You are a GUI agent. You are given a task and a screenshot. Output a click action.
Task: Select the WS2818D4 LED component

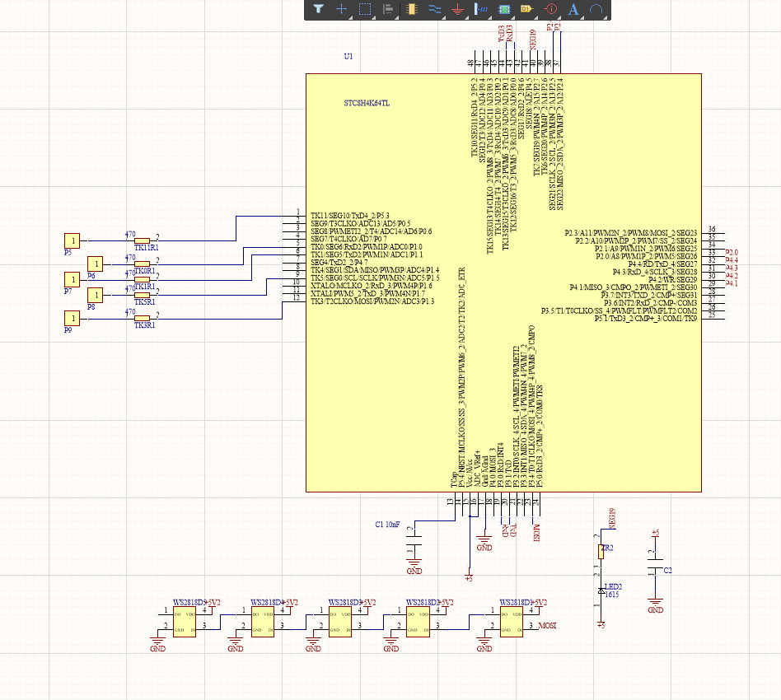pyautogui.click(x=263, y=622)
